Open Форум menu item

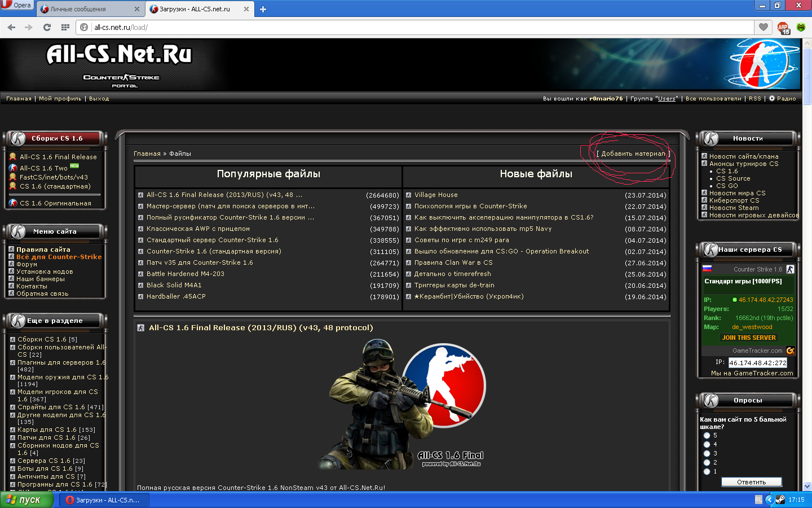27,264
